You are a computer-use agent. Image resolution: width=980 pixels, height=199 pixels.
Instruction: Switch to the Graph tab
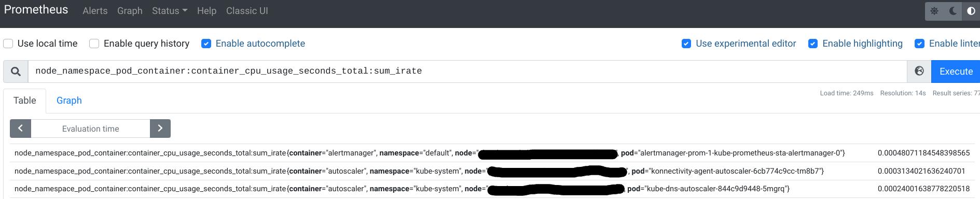[69, 101]
